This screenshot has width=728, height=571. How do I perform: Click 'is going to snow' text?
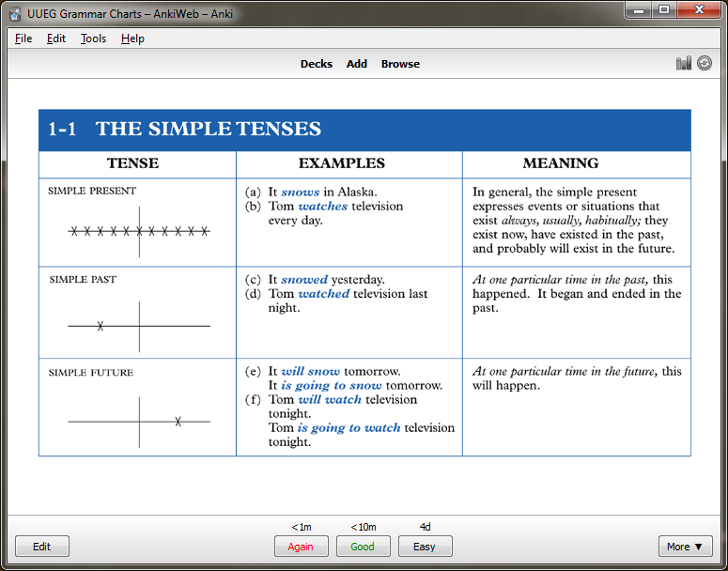click(x=332, y=386)
